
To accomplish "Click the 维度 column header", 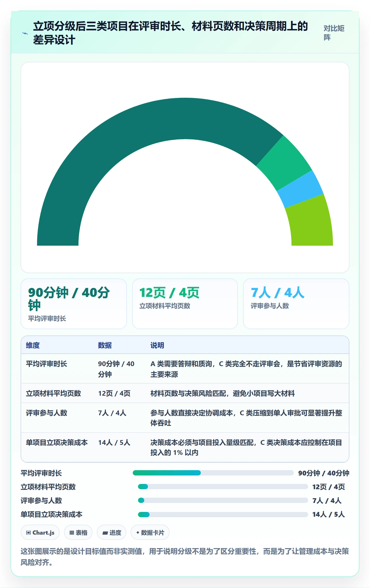I will tap(33, 345).
